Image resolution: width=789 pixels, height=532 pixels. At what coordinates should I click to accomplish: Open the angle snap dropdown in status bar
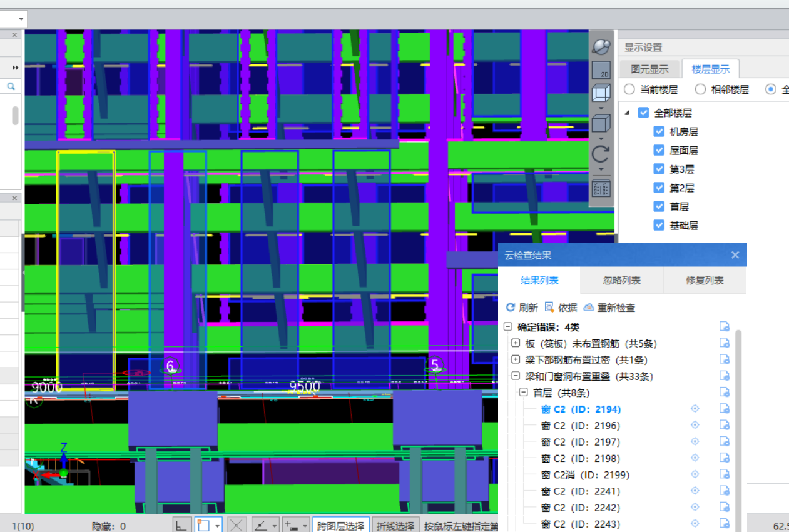click(x=275, y=526)
